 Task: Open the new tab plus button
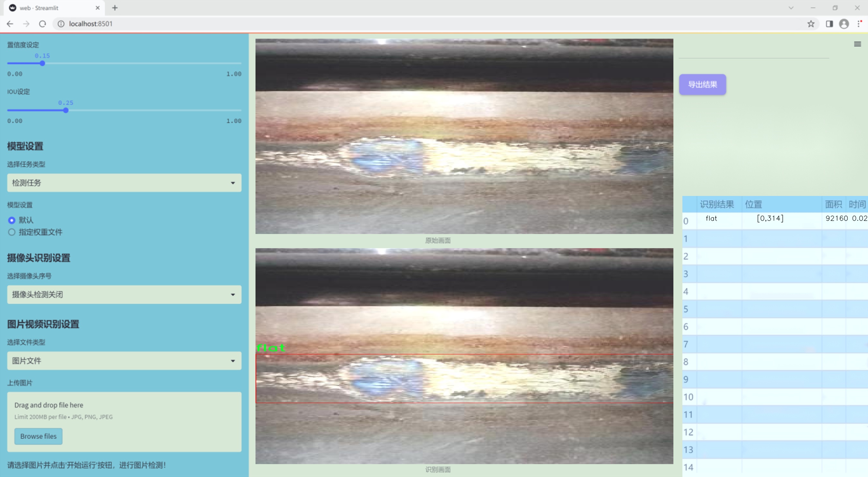point(115,8)
